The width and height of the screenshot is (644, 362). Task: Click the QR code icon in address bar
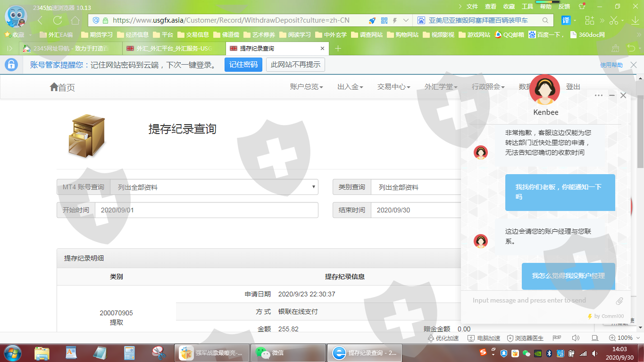384,20
